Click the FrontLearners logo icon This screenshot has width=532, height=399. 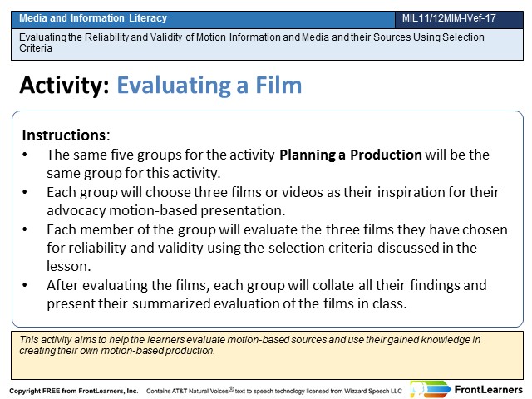coord(431,390)
